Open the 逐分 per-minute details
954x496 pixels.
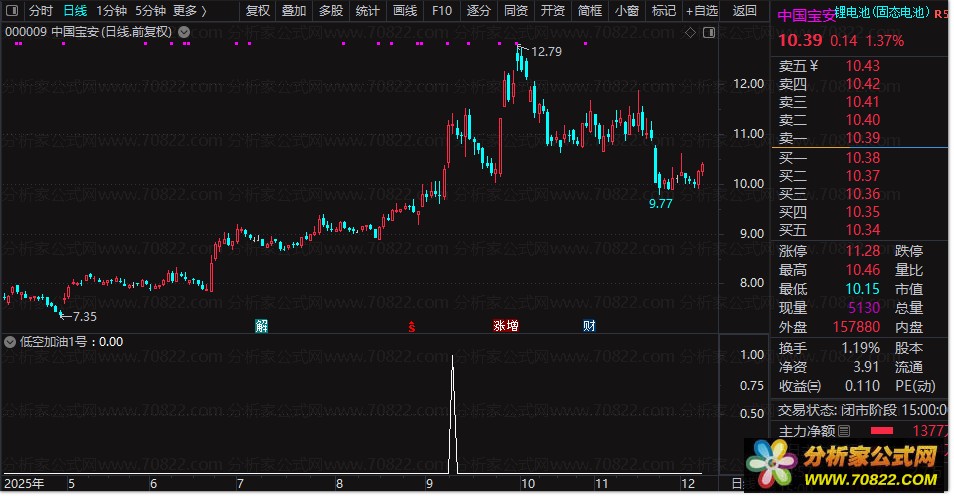point(479,10)
